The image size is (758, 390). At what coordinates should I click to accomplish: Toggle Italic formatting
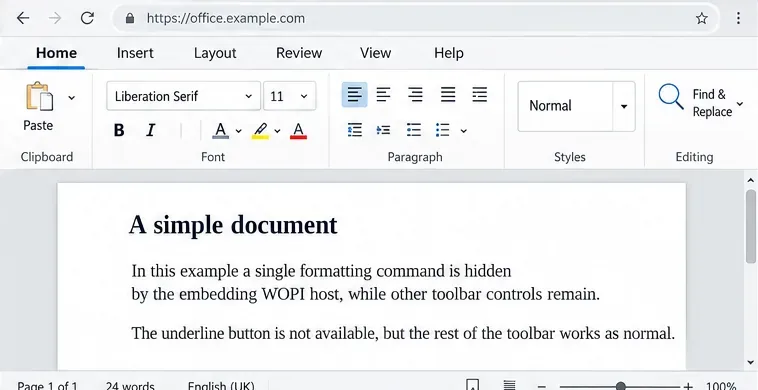tap(151, 130)
